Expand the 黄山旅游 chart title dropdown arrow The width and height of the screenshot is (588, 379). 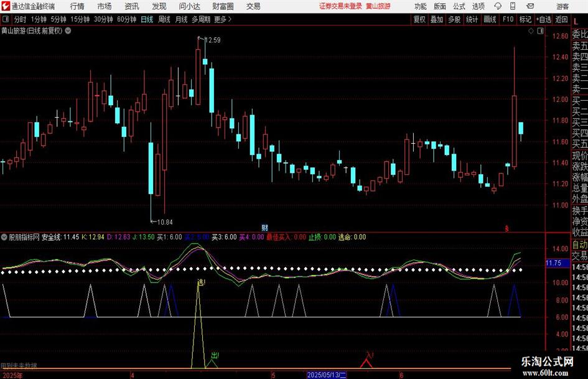click(68, 30)
